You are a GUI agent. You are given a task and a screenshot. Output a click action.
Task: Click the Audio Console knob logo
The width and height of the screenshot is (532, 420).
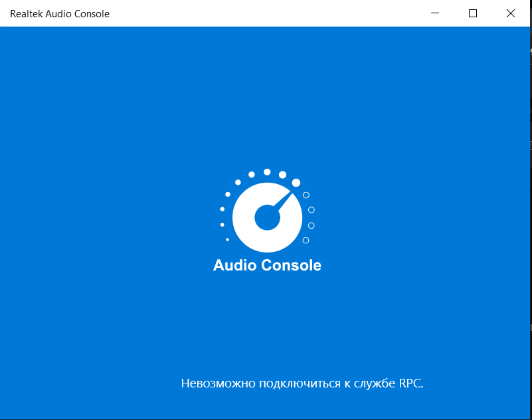268,211
